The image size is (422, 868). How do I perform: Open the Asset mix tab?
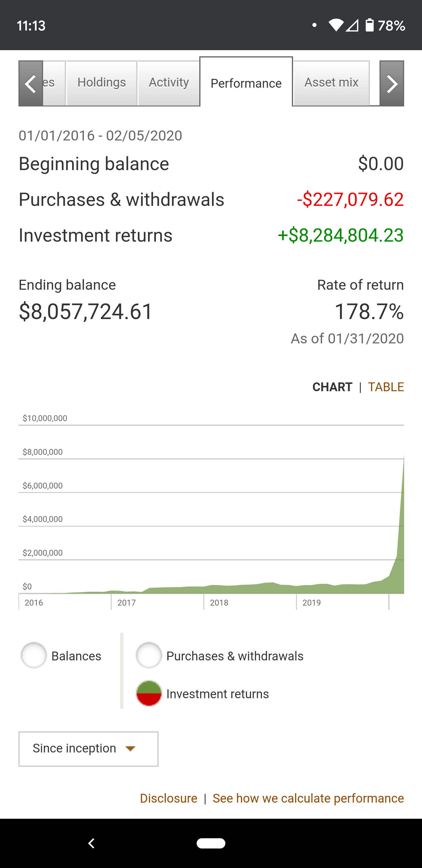coord(331,83)
